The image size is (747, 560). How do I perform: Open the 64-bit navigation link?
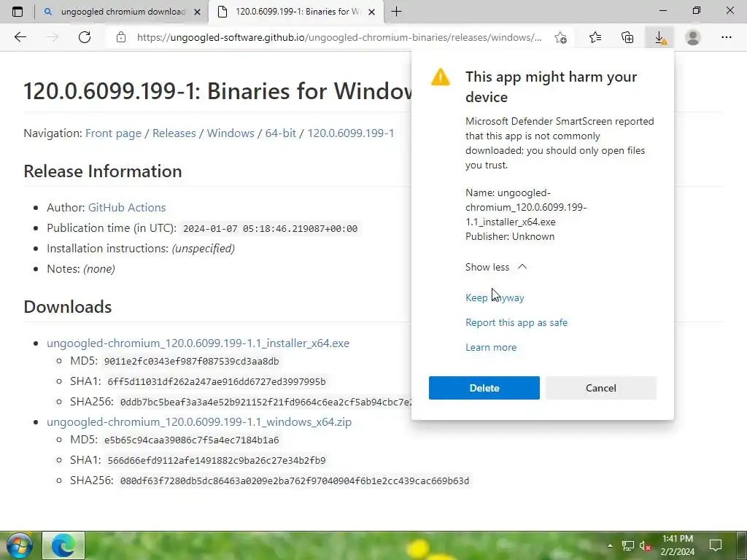coord(281,133)
